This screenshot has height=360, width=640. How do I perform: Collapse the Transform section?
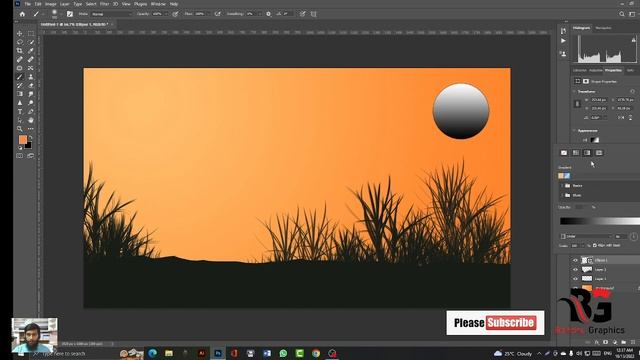[x=574, y=91]
